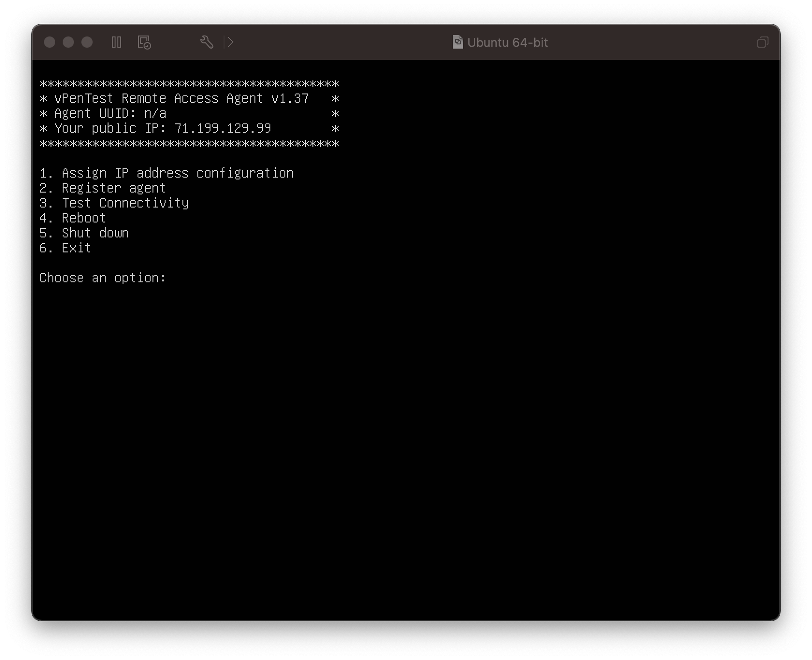Image resolution: width=812 pixels, height=660 pixels.
Task: Click the VM document icon in title
Action: click(x=457, y=42)
